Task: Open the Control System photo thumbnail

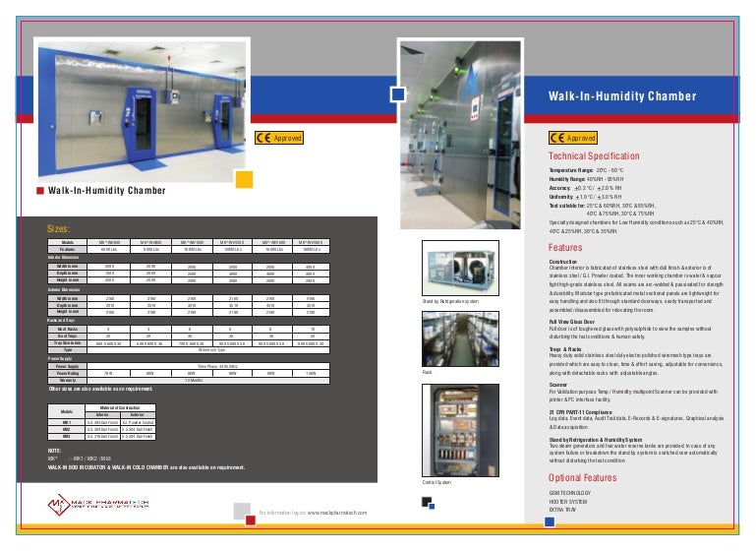Action: click(460, 430)
